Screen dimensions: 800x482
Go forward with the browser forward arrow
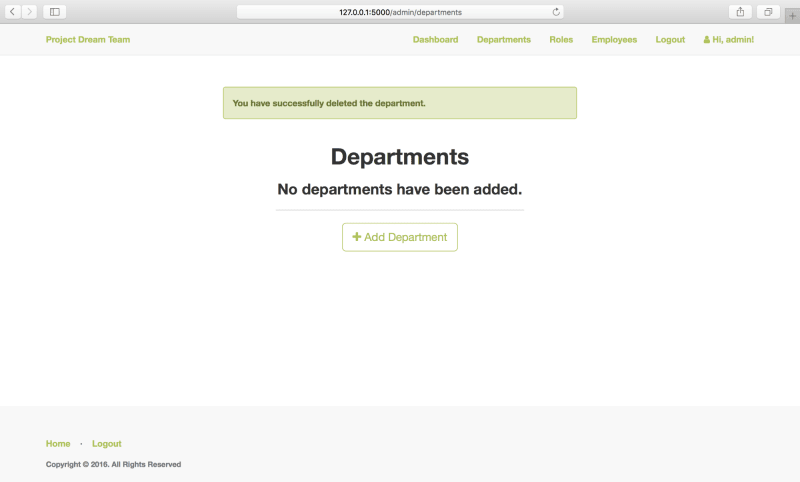(x=29, y=12)
